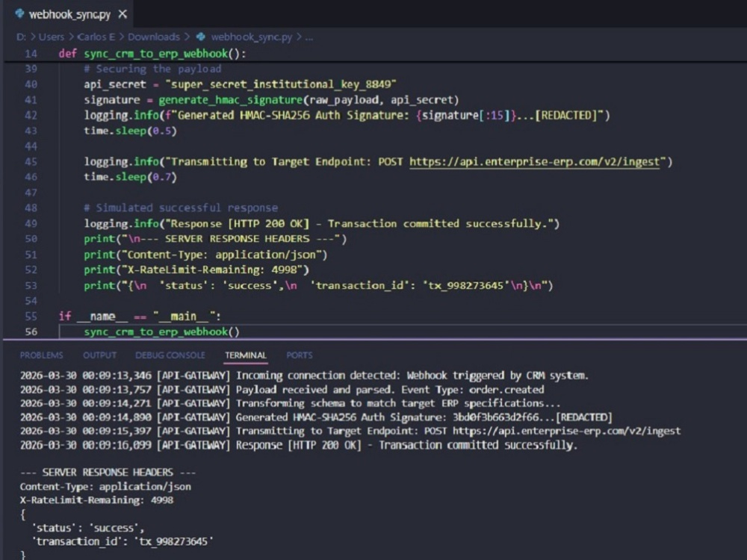Open the DEBUG CONSOLE panel tab
Image resolution: width=747 pixels, height=560 pixels.
pyautogui.click(x=170, y=355)
